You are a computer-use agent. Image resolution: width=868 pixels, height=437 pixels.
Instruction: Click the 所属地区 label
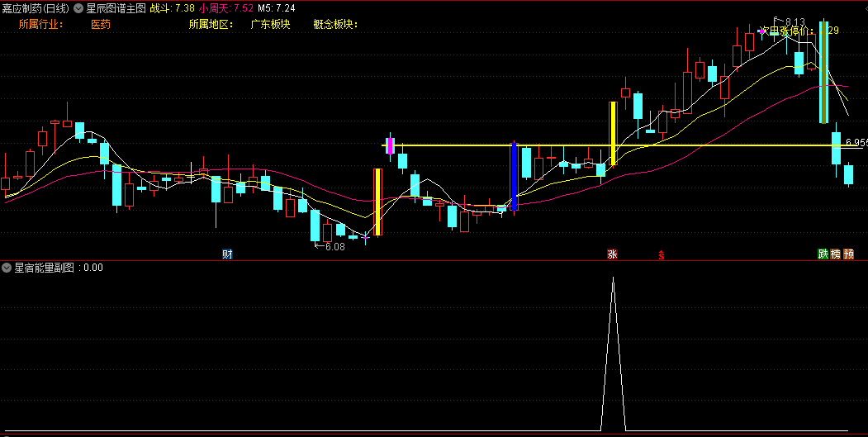click(x=211, y=25)
